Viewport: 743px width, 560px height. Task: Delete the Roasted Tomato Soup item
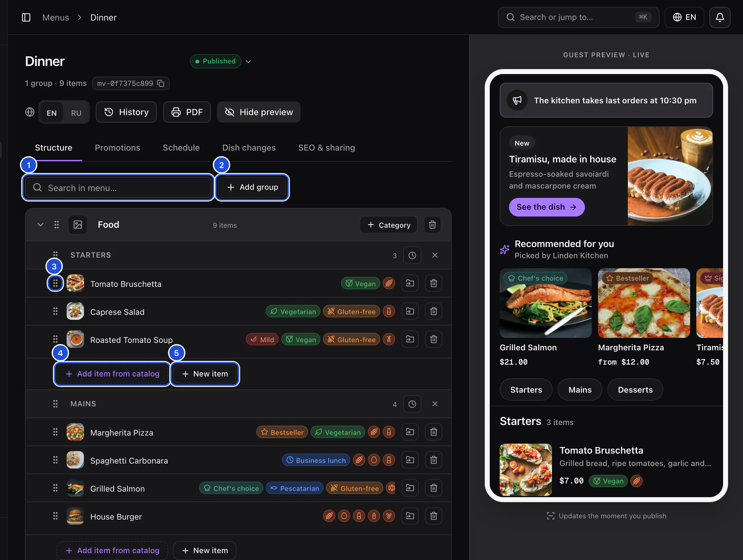click(x=434, y=339)
